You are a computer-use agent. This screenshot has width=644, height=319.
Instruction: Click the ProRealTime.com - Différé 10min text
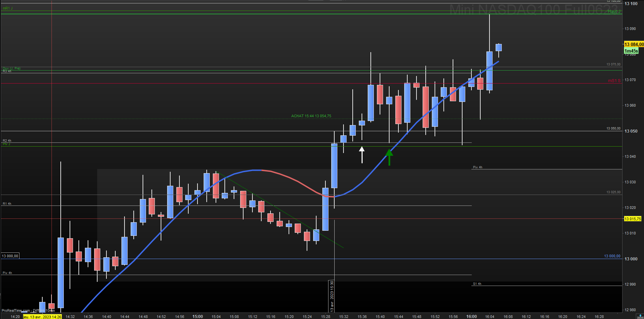(28, 310)
